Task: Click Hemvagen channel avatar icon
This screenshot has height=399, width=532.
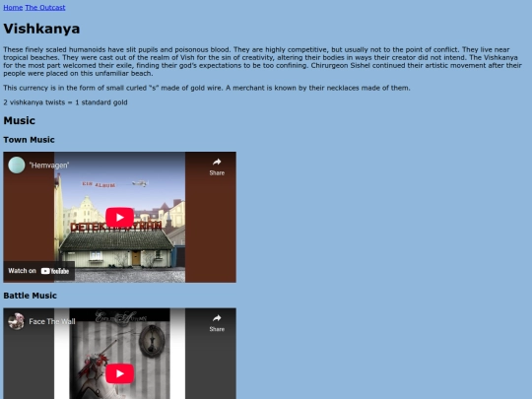Action: click(17, 166)
